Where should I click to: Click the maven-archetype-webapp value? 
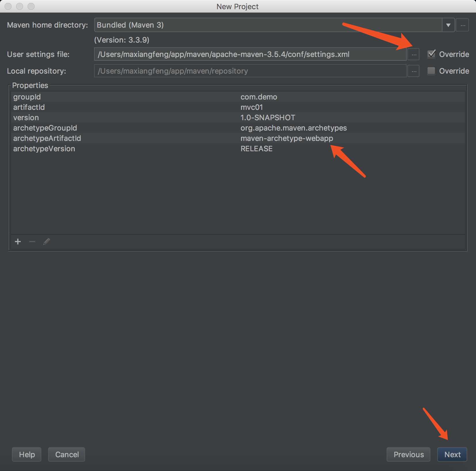pyautogui.click(x=287, y=138)
